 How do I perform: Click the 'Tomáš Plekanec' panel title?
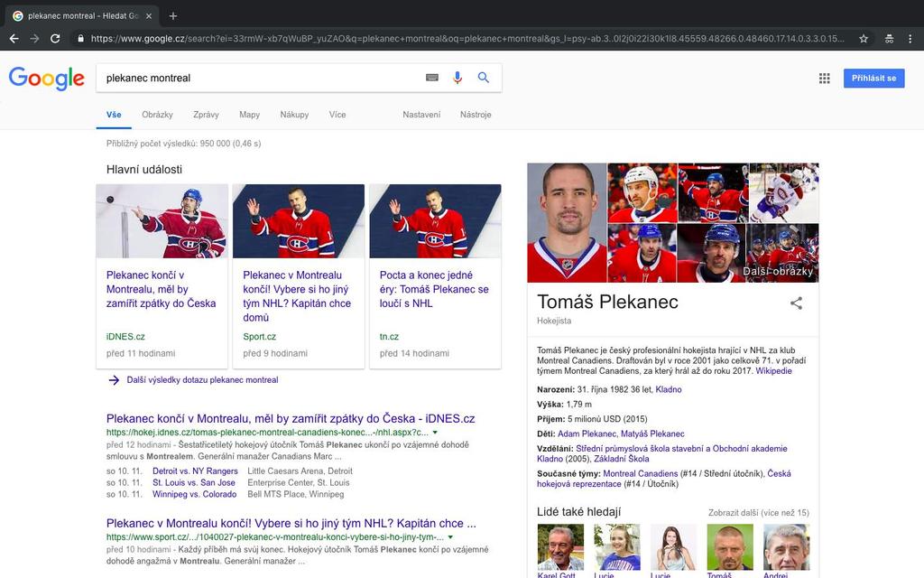607,302
